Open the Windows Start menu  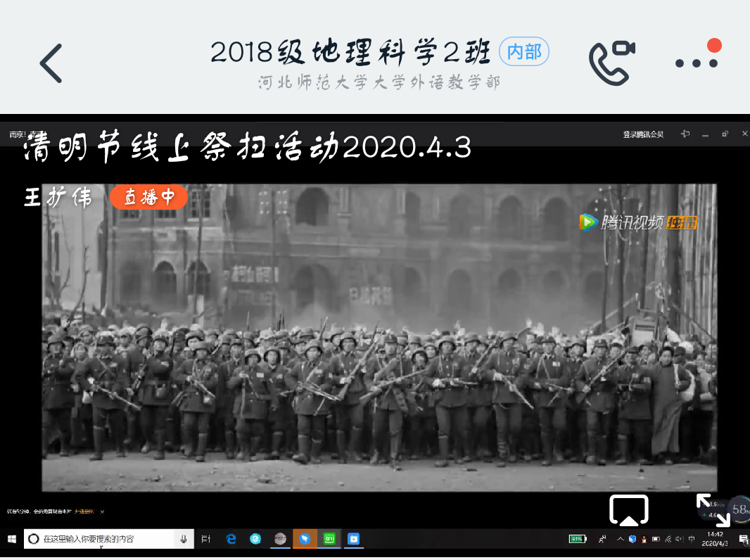[x=11, y=539]
